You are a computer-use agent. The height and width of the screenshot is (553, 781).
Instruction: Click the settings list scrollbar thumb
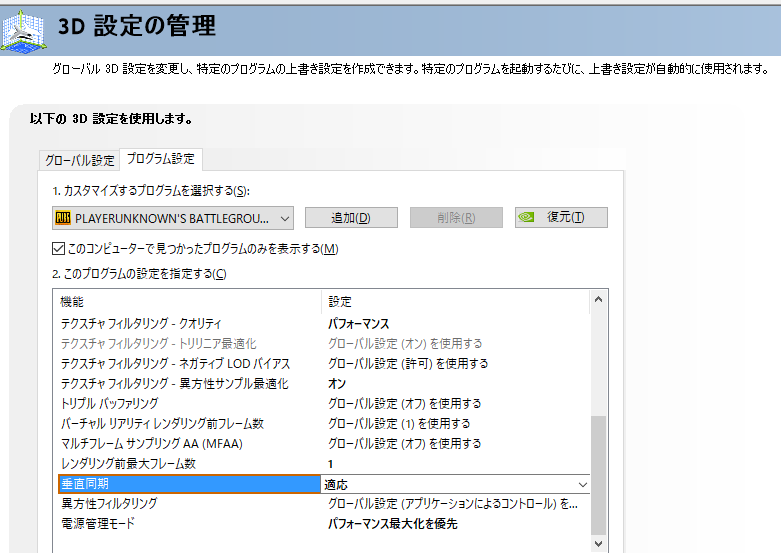point(599,475)
